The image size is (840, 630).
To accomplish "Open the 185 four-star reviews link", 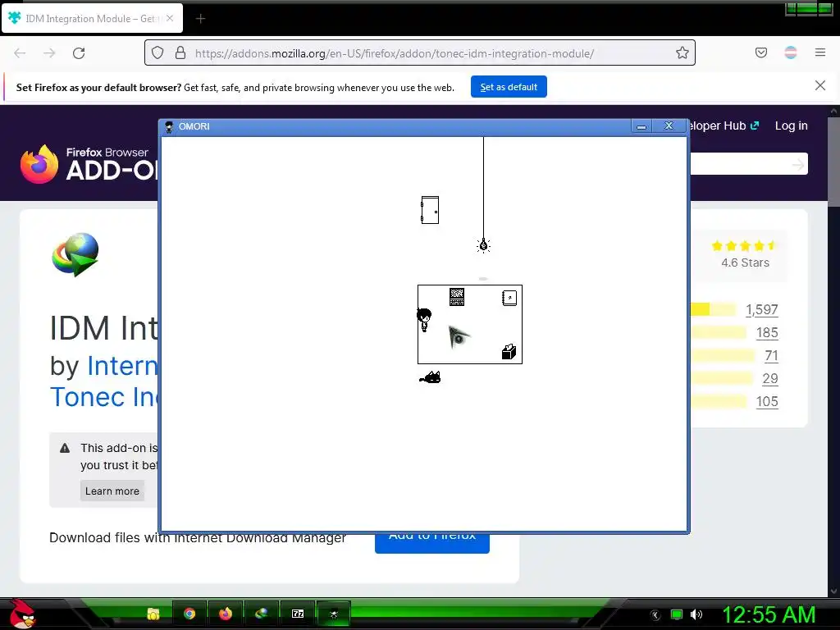I will [767, 333].
